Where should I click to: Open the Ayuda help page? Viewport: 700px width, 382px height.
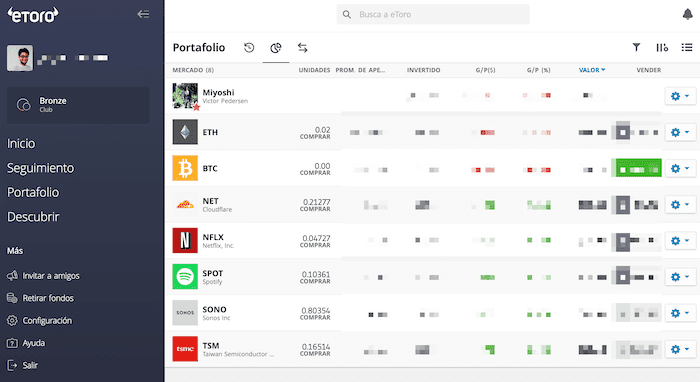(34, 343)
